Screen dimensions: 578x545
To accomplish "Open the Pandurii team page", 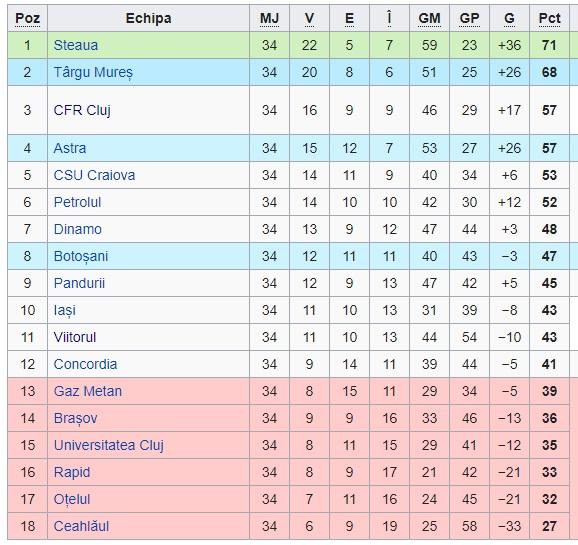I will (79, 283).
